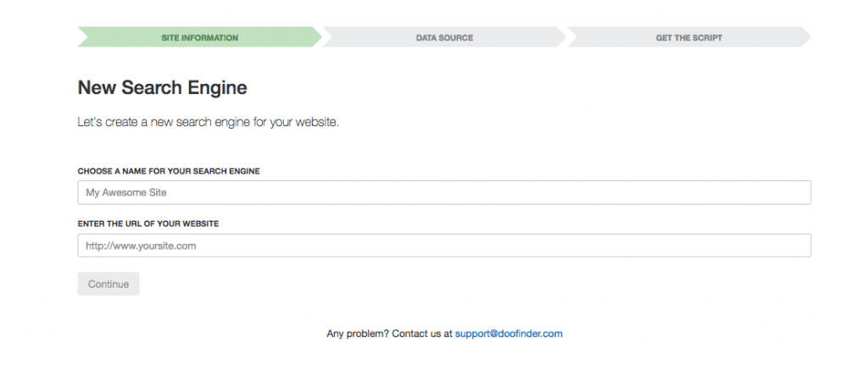Click the search engine name input field
The height and width of the screenshot is (370, 868).
[444, 193]
